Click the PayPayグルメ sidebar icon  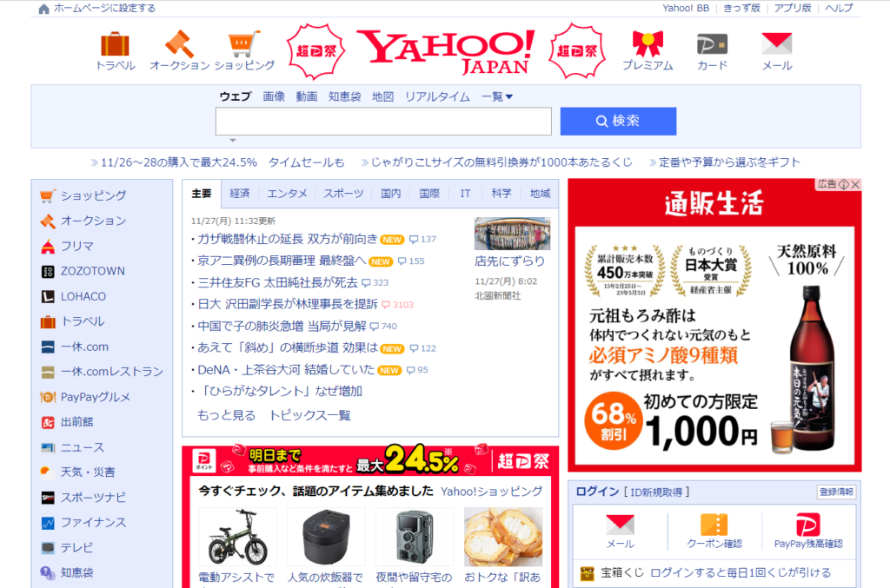click(x=48, y=397)
